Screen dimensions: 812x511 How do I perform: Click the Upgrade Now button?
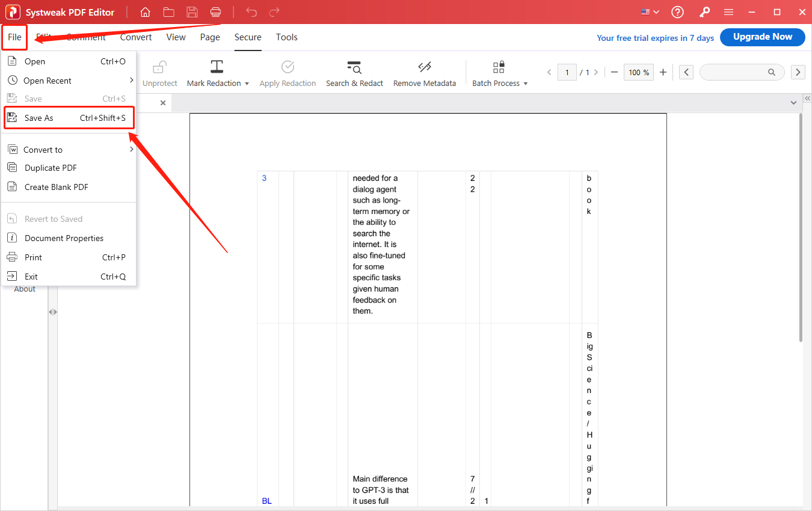763,37
